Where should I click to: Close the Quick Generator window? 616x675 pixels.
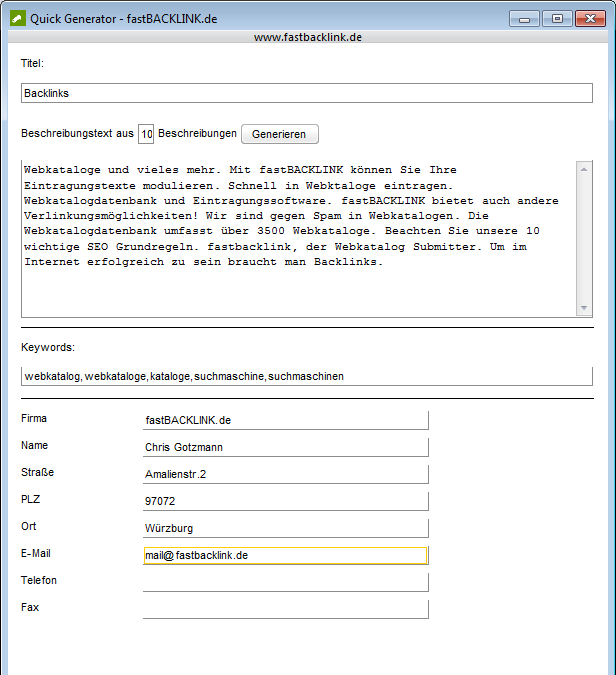[590, 19]
